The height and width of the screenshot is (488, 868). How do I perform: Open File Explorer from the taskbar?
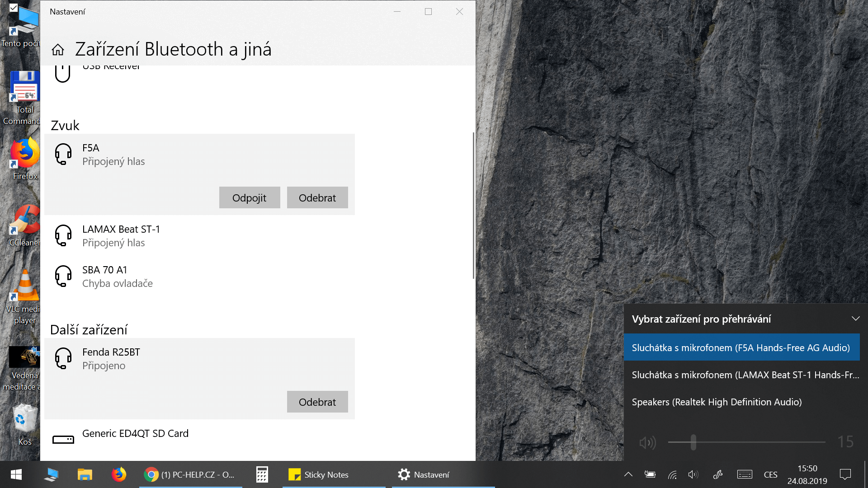85,474
